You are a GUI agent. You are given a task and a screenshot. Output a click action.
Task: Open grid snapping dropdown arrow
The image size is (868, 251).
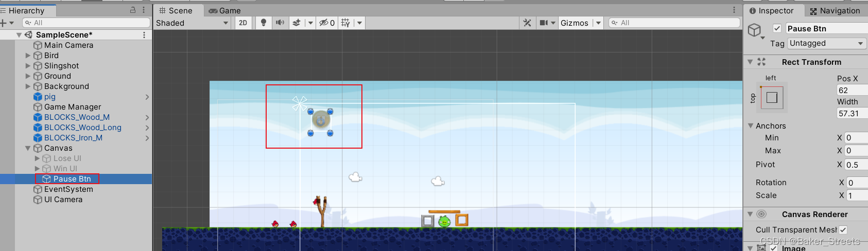point(359,23)
